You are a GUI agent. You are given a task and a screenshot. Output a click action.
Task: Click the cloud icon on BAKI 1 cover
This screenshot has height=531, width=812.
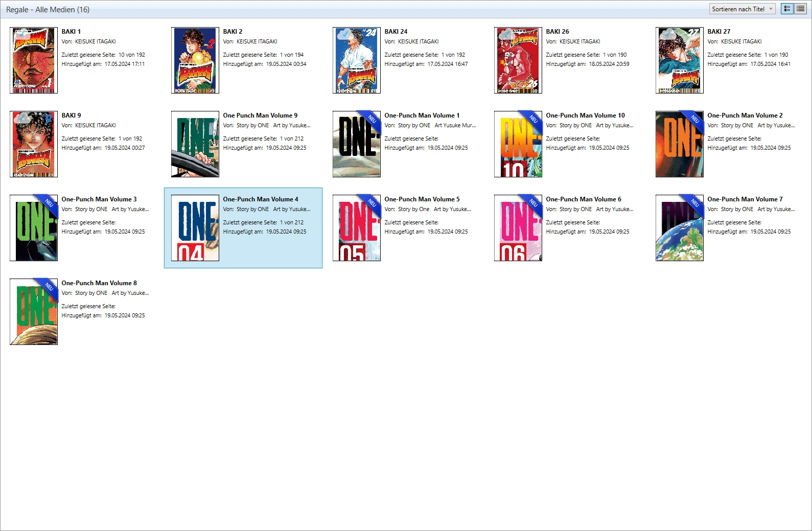(21, 35)
